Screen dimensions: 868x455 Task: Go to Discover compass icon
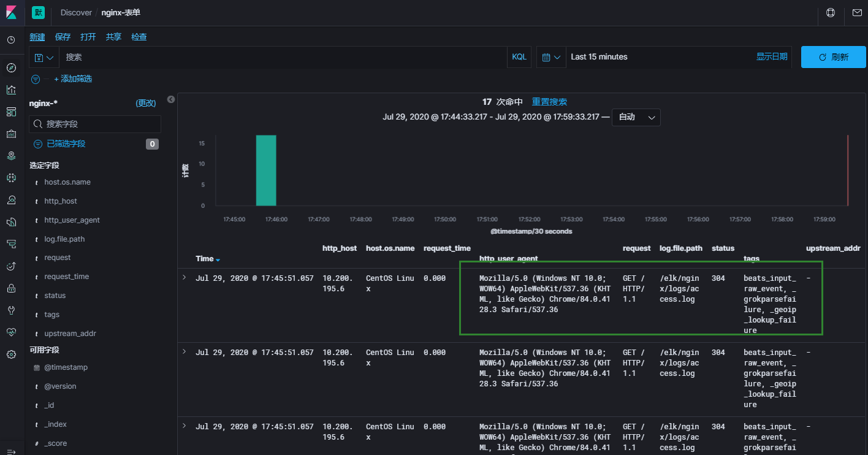11,67
